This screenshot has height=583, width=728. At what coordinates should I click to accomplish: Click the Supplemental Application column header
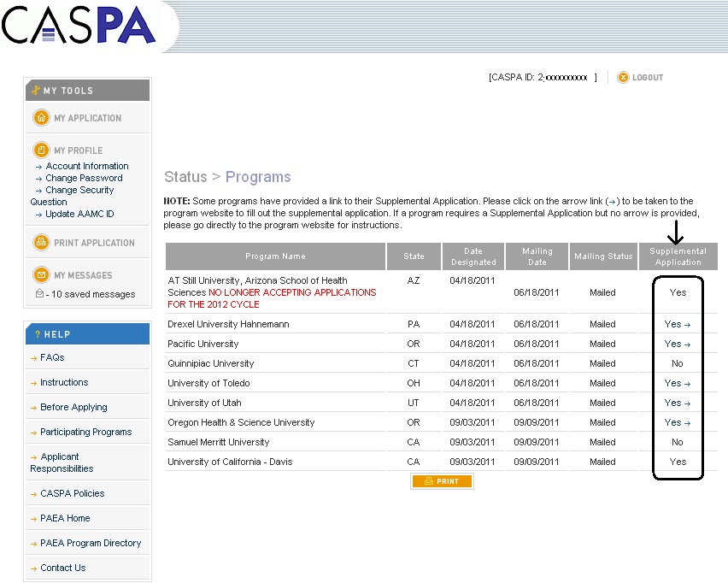point(678,256)
